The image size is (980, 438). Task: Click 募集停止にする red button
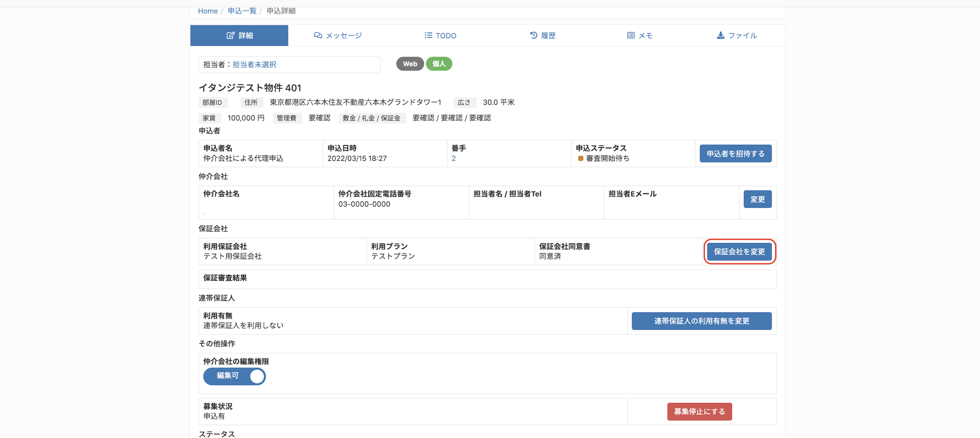pyautogui.click(x=699, y=412)
